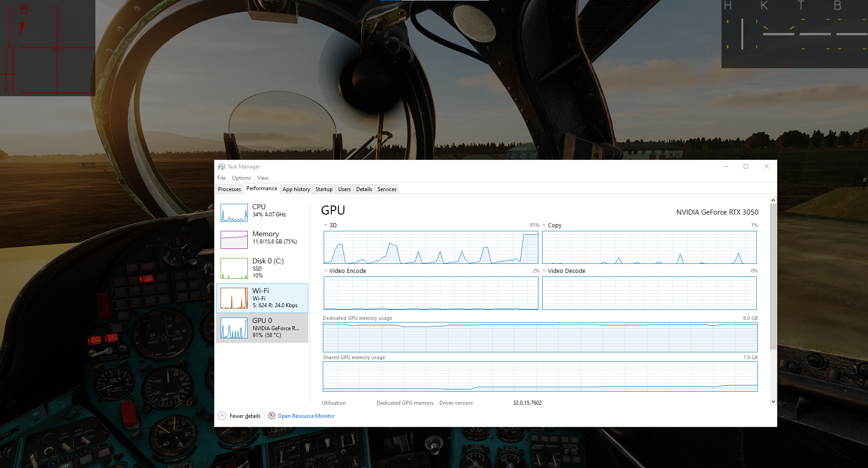Open the Video Encode graph dropdown
This screenshot has height=468, width=868.
tap(325, 271)
